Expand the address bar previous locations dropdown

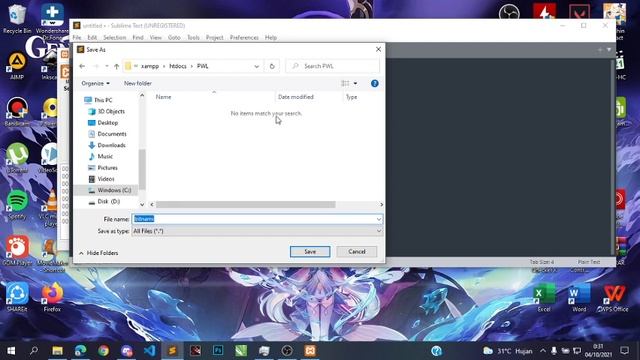(x=257, y=66)
